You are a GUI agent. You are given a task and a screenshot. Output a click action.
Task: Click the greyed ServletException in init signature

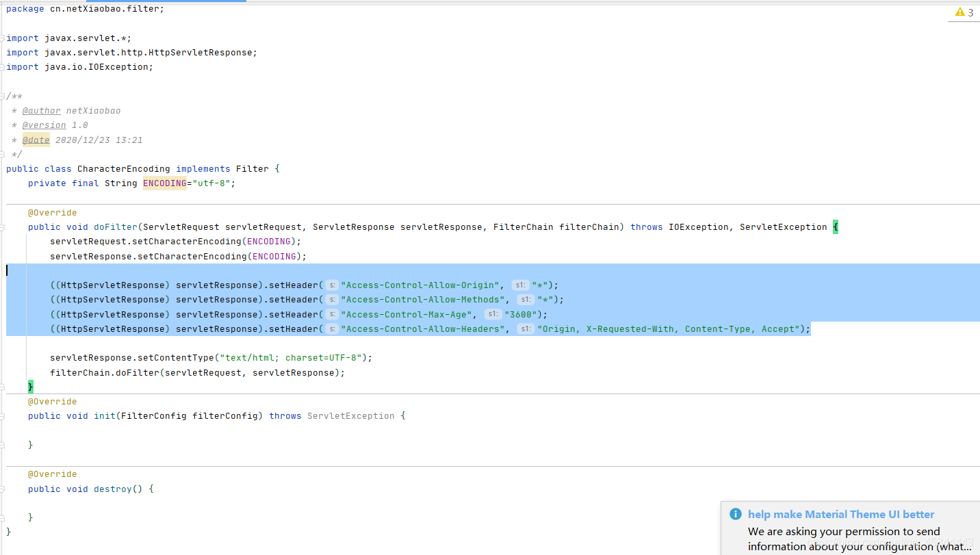point(351,415)
